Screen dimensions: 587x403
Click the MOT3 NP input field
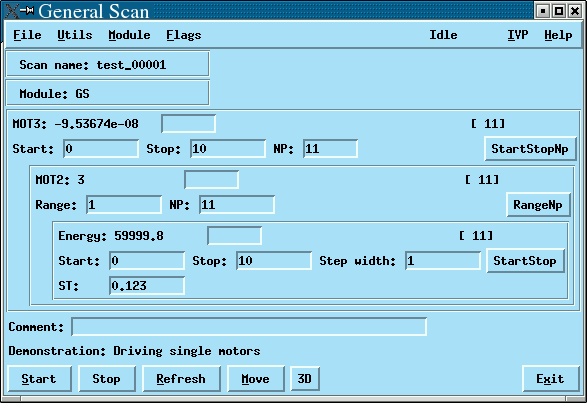point(330,149)
